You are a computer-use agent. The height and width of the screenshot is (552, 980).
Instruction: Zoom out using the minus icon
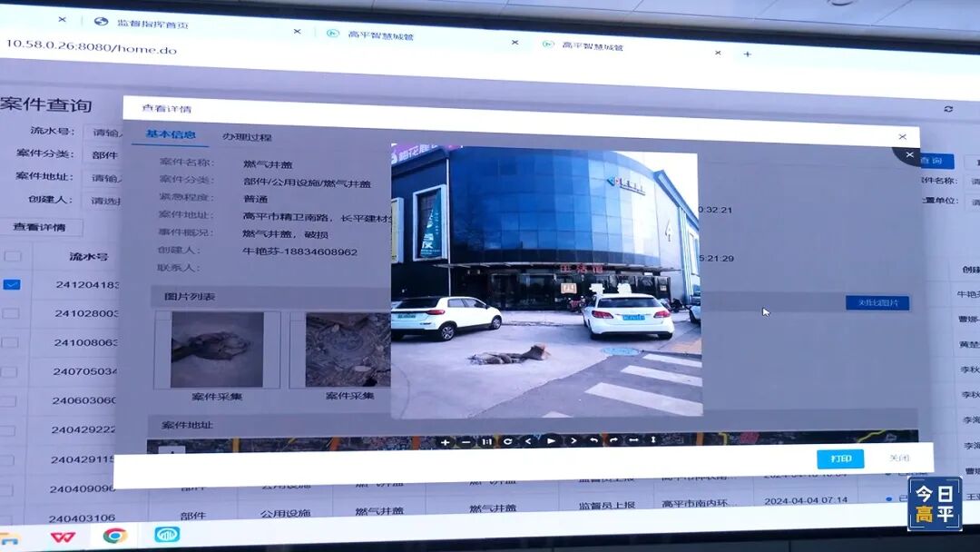[x=465, y=442]
